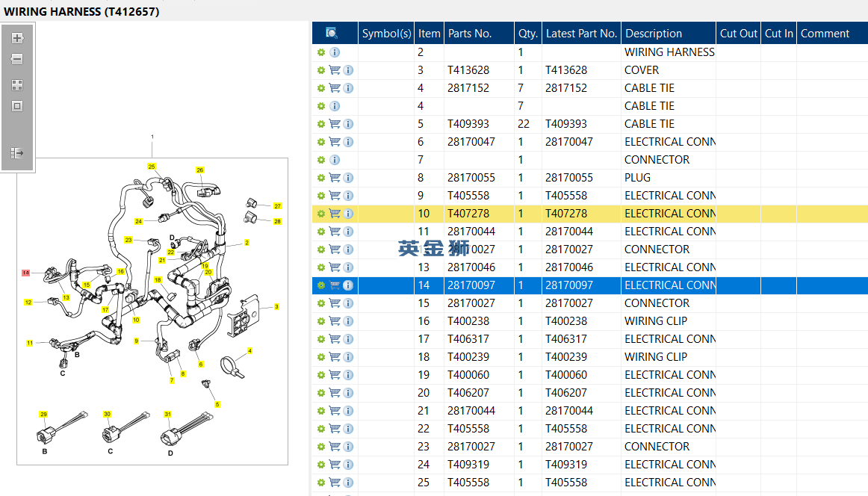
Task: Click callout label 25 in the diagram
Action: pos(152,167)
